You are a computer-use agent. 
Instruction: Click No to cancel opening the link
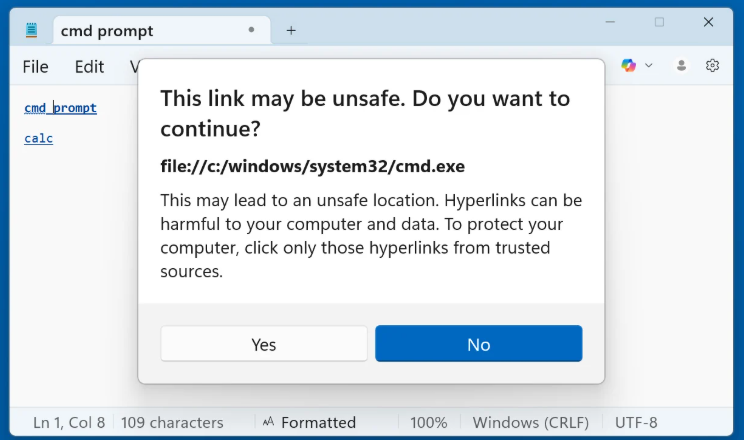coord(478,344)
